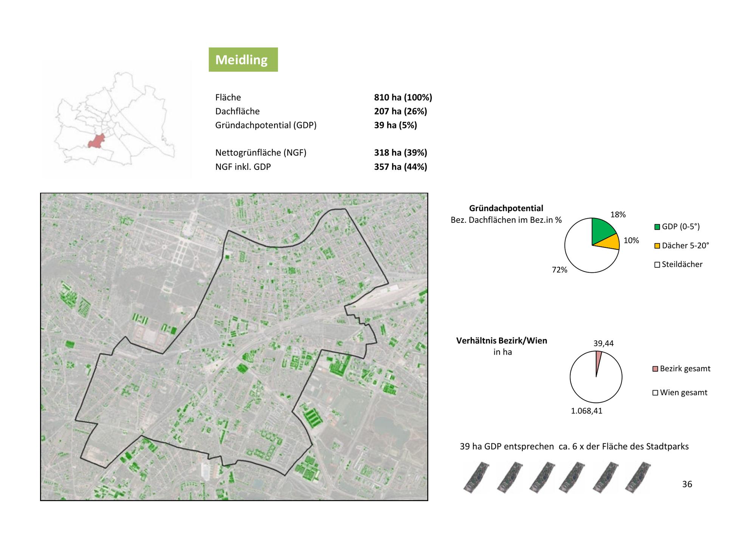Click the white Steildächer legend square
The image size is (756, 534).
click(657, 265)
